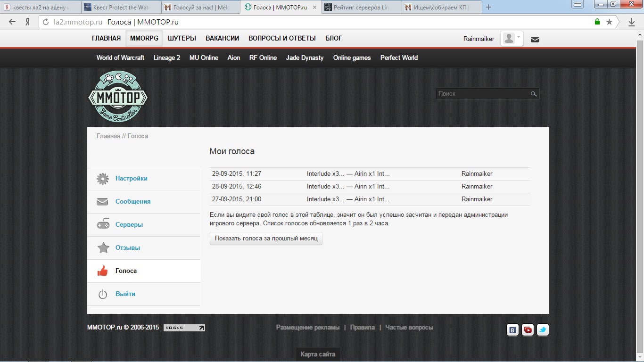The height and width of the screenshot is (362, 644).
Task: Open the Размещение рекламы footer link
Action: (x=308, y=328)
